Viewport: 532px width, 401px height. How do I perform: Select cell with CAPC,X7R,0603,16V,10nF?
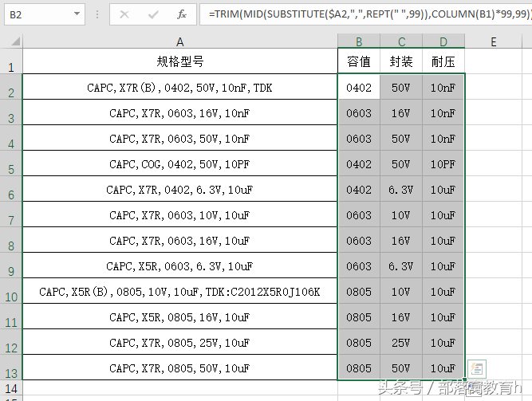pyautogui.click(x=179, y=112)
